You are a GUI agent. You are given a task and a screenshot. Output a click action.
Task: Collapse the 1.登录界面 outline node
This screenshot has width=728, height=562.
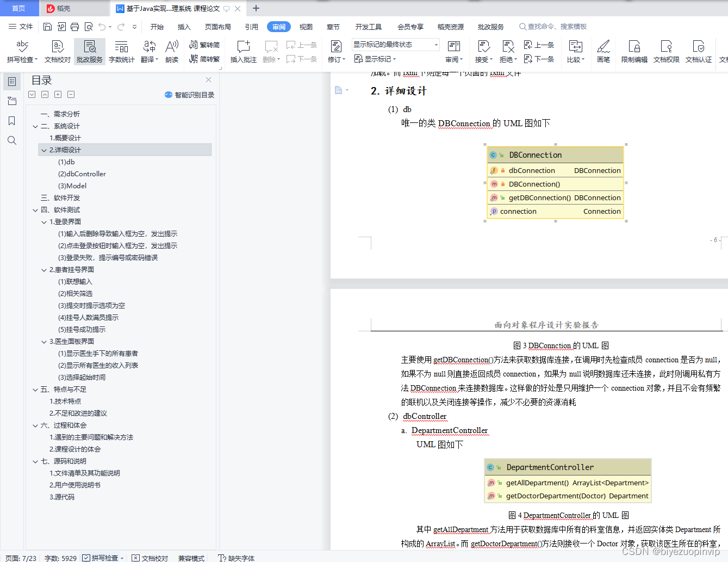click(44, 222)
